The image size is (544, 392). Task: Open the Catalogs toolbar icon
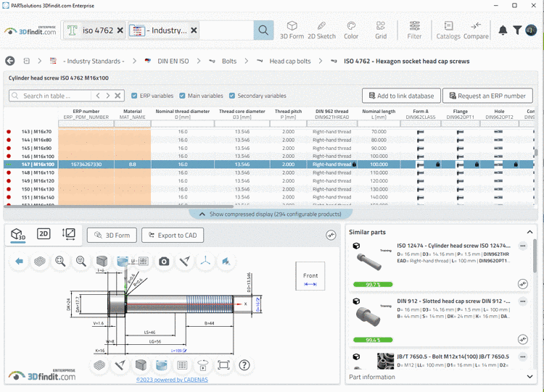(448, 30)
